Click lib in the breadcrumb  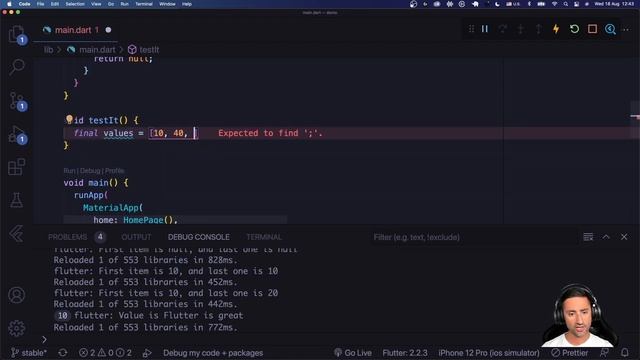pyautogui.click(x=48, y=50)
